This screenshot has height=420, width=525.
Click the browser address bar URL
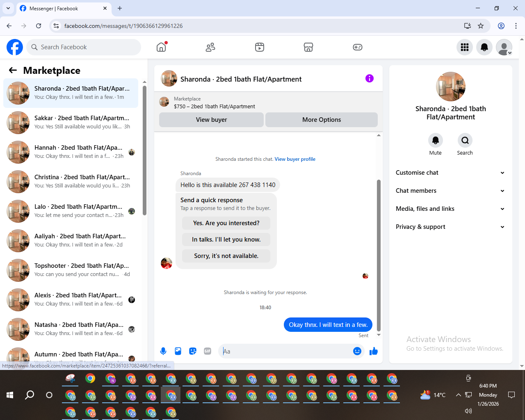123,26
